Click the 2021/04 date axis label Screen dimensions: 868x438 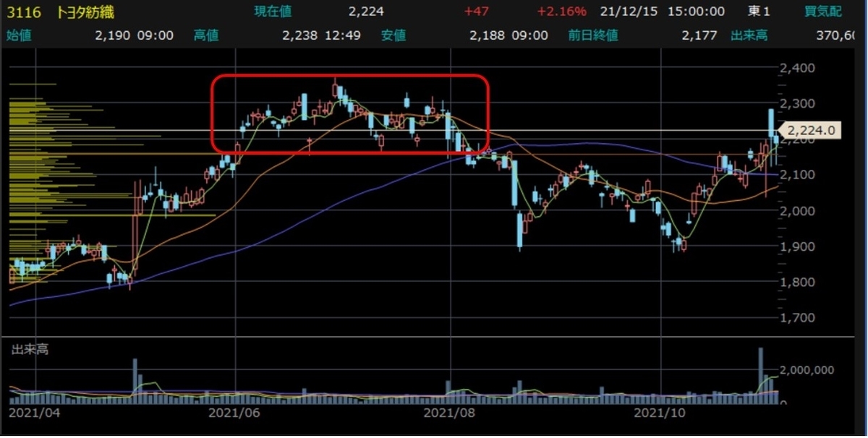tap(35, 413)
